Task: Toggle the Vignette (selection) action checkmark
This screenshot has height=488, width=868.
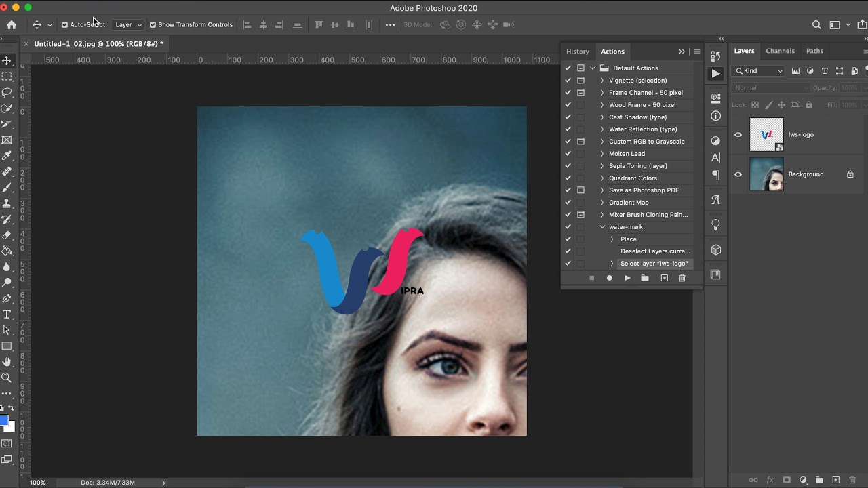Action: (568, 81)
